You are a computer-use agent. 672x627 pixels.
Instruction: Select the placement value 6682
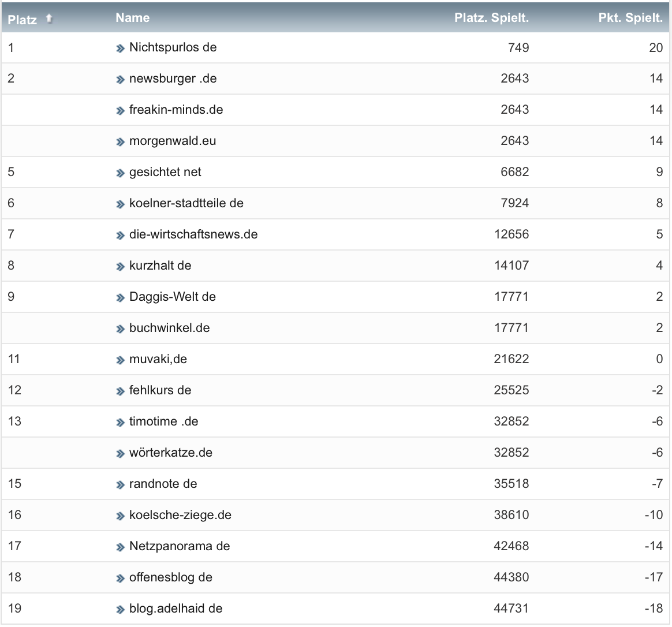tap(515, 172)
